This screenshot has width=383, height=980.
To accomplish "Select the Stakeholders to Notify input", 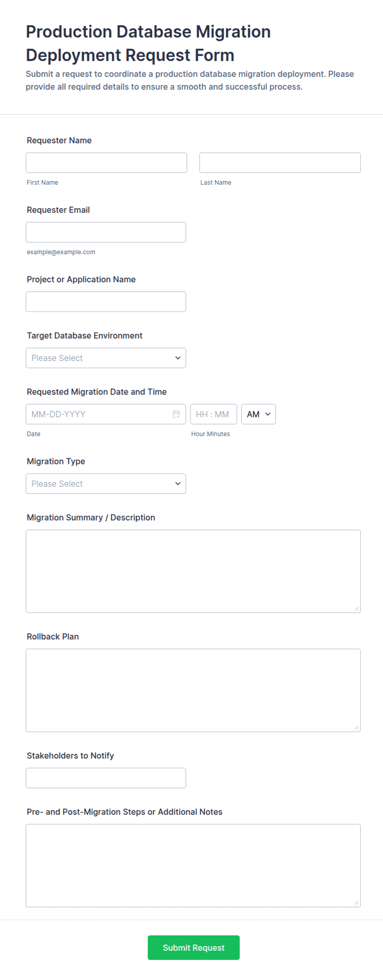I will click(106, 778).
